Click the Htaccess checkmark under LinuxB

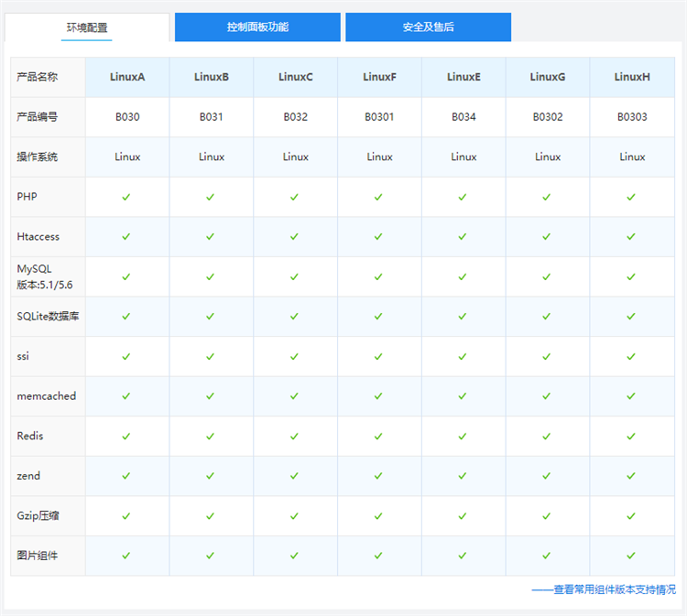(211, 236)
